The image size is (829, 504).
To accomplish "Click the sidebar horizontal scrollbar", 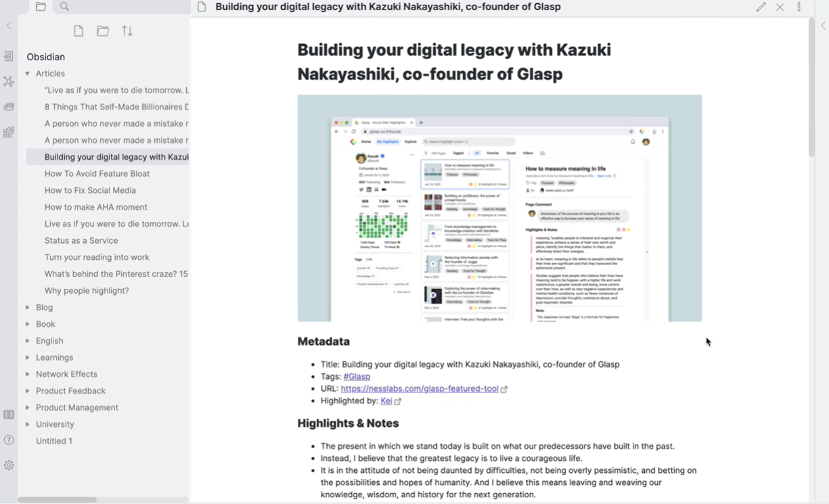I will (x=57, y=500).
